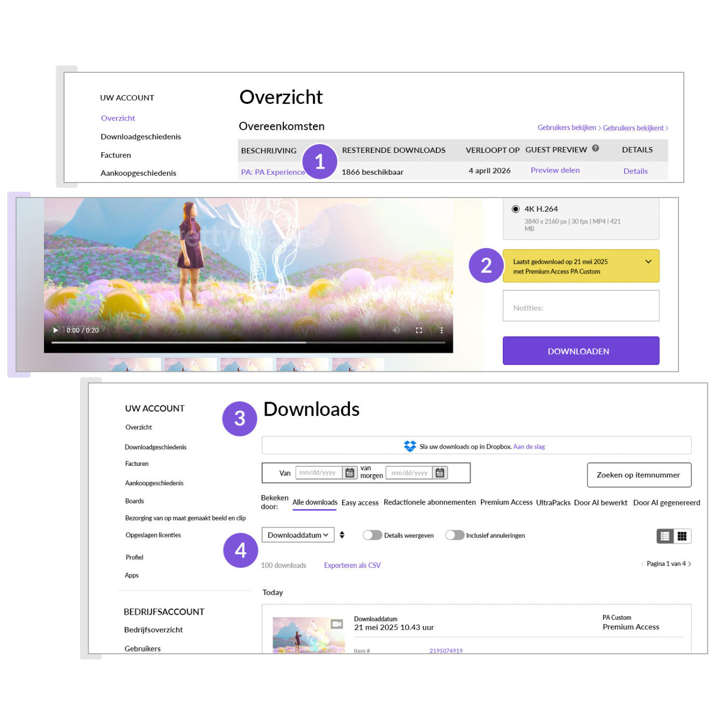Open the calendar picker for the morgen date

[440, 473]
